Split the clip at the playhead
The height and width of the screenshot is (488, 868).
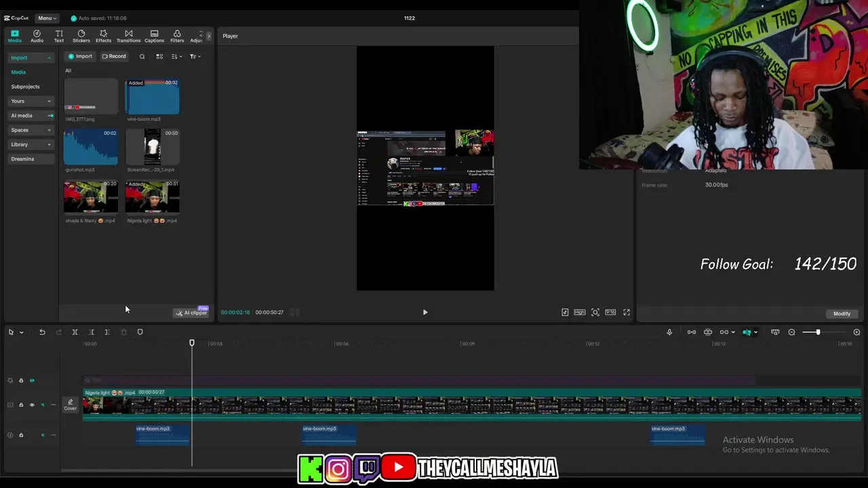[75, 332]
